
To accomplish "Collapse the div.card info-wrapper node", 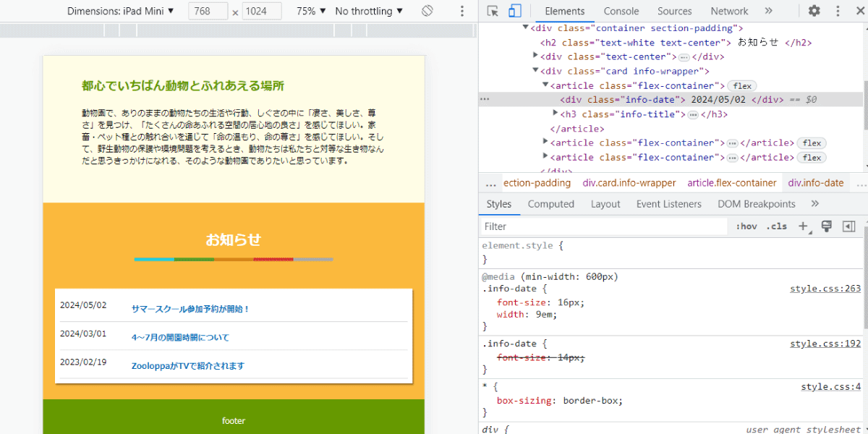I will click(535, 71).
